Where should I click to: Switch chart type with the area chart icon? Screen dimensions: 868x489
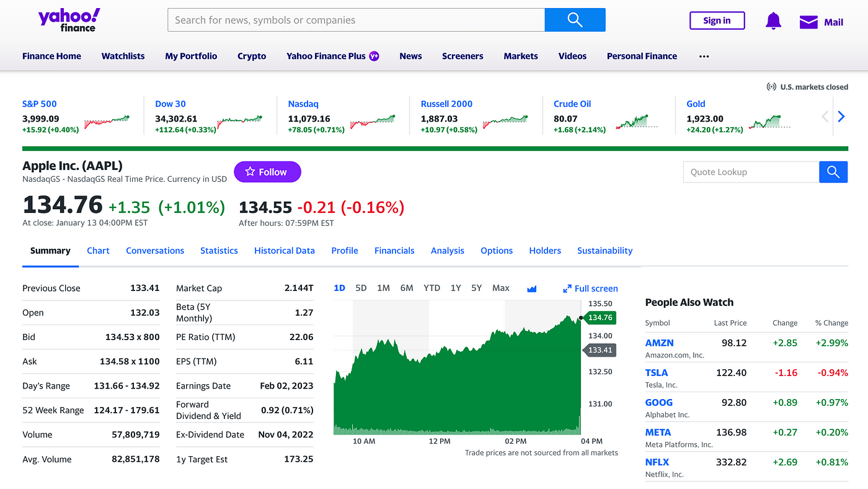click(531, 289)
